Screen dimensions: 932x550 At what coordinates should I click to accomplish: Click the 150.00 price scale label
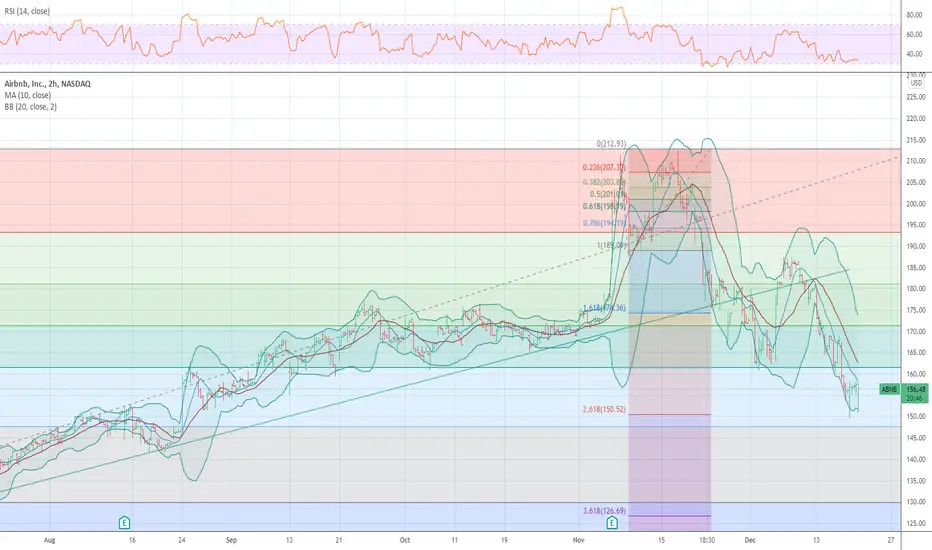point(915,416)
